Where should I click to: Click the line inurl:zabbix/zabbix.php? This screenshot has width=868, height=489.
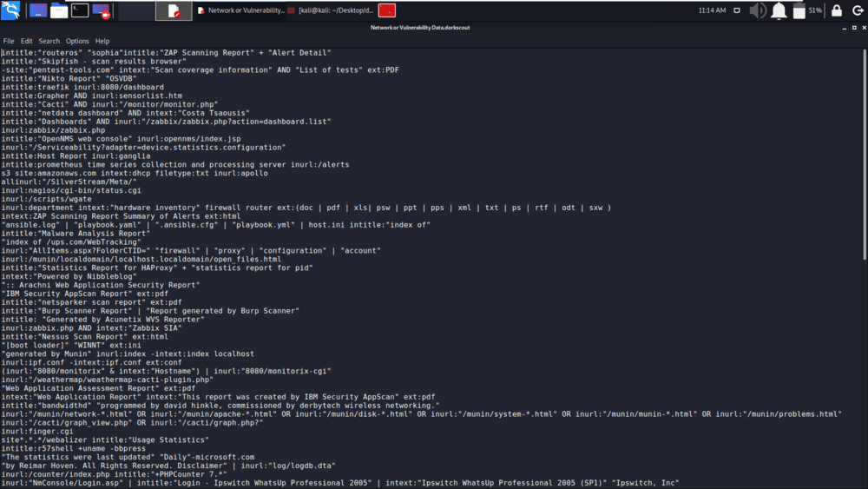pyautogui.click(x=53, y=130)
